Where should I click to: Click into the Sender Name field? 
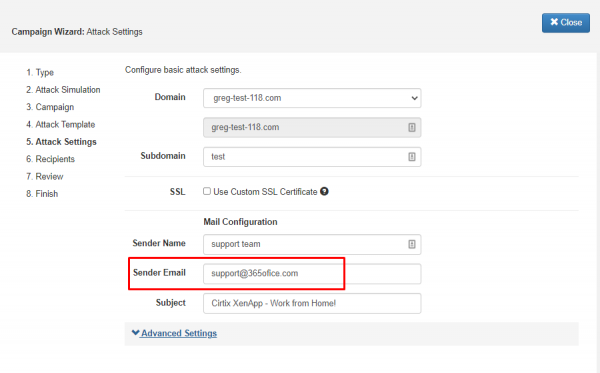[x=312, y=244]
